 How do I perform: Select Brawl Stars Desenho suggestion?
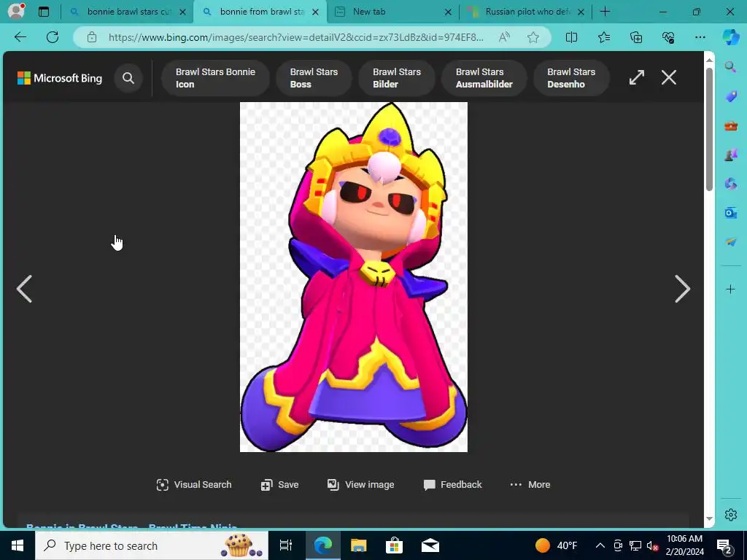coord(571,77)
